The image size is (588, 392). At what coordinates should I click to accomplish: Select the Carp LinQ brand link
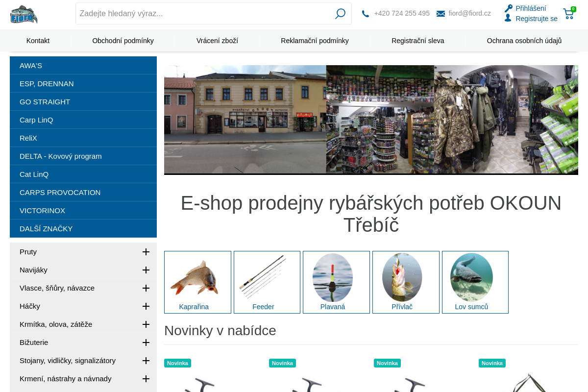(x=36, y=120)
